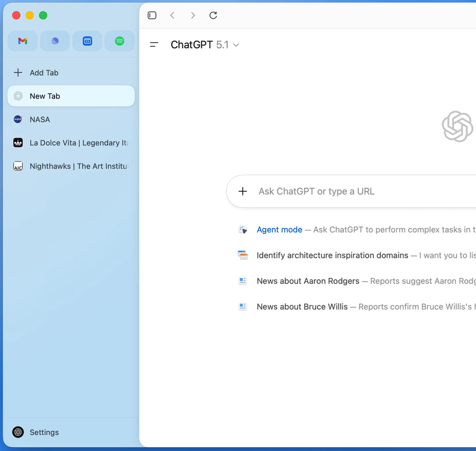Image resolution: width=476 pixels, height=451 pixels.
Task: Click the plus icon in the prompt box
Action: tap(243, 191)
